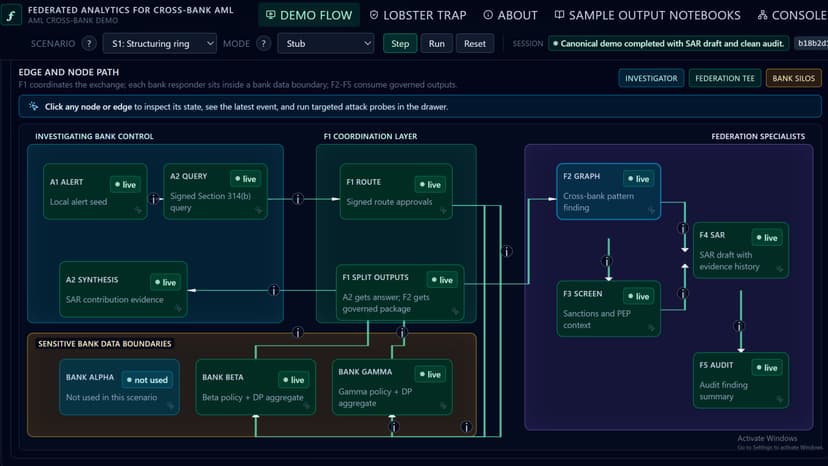Open the Scenario dropdown showing S1: Structuring ring

pyautogui.click(x=159, y=43)
